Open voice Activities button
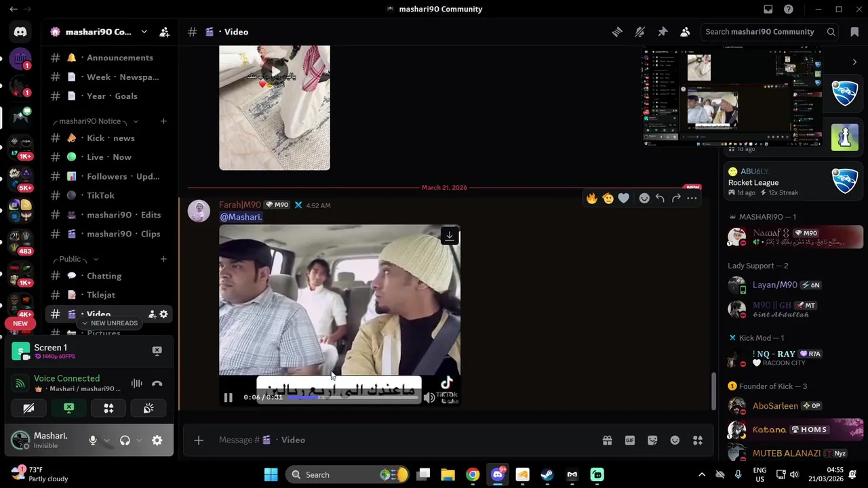Viewport: 868px width, 488px height. (108, 408)
